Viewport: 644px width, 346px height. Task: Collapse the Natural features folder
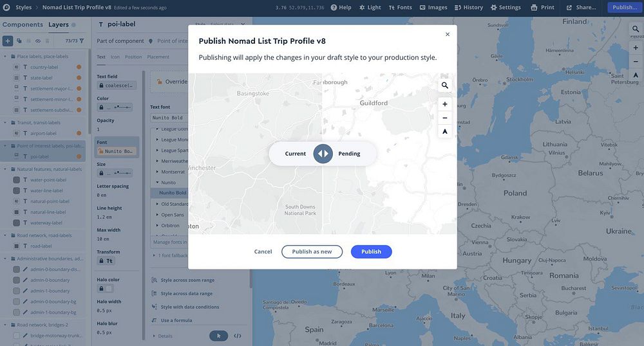[5, 169]
